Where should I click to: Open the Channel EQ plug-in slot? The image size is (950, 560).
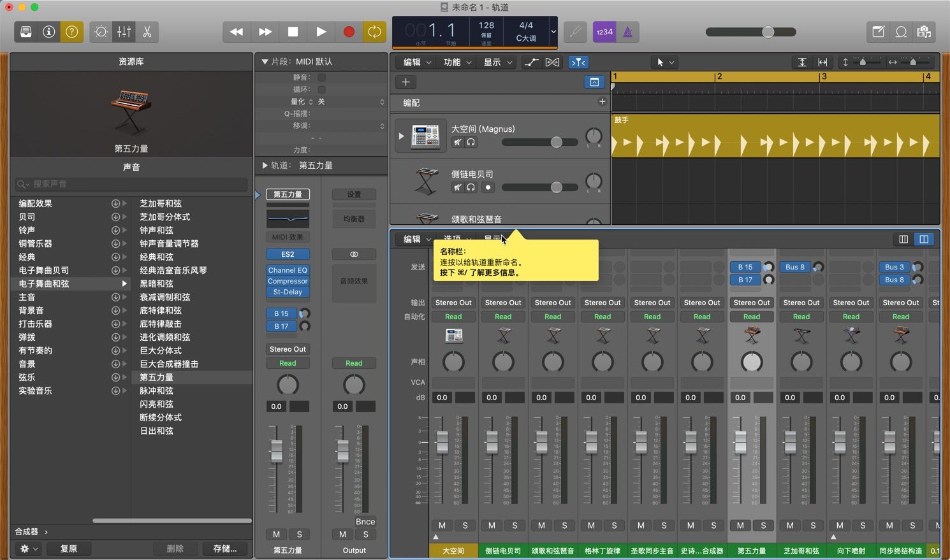click(288, 270)
